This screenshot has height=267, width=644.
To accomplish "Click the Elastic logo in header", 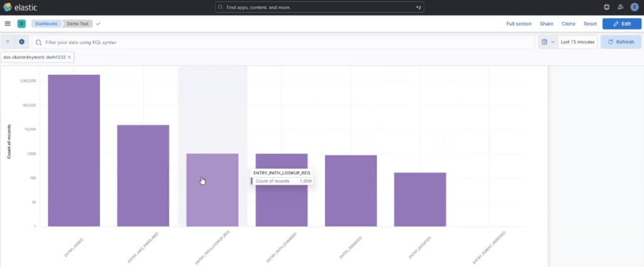I will (19, 7).
